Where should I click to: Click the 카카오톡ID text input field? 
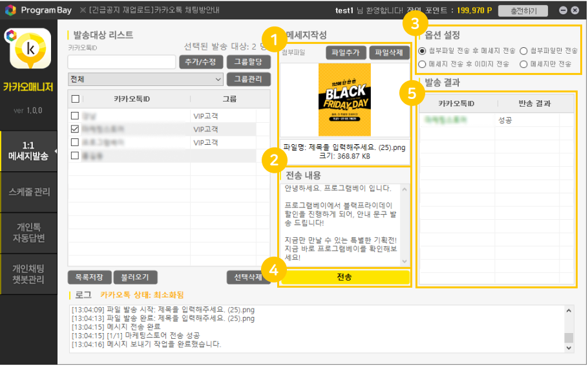click(x=121, y=62)
